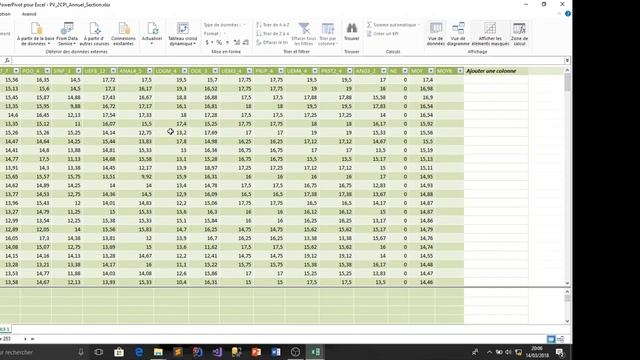Select cell 16,98 in the MOY column
The width and height of the screenshot is (640, 360).
coord(422,89)
